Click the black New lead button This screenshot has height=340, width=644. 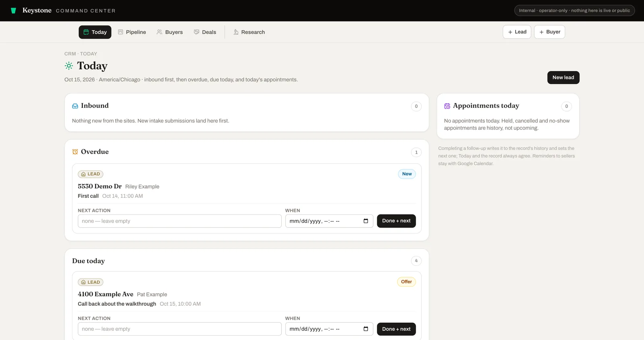tap(563, 77)
